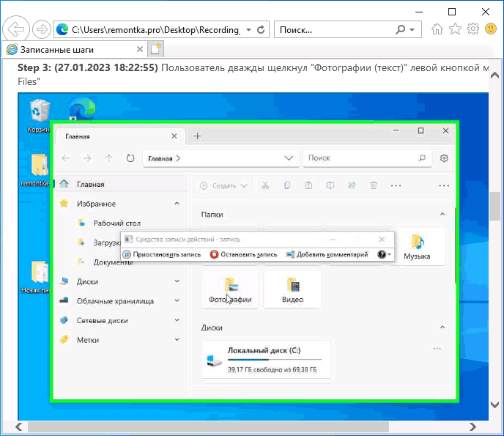Open the Создать dropdown in Files toolbar
This screenshot has height=436, width=504.
tap(223, 186)
